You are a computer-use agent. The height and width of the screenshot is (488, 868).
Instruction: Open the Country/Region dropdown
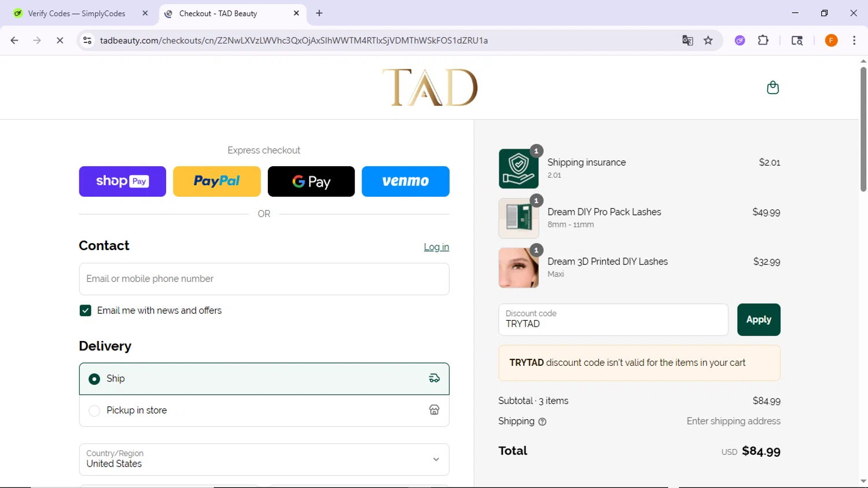click(264, 459)
